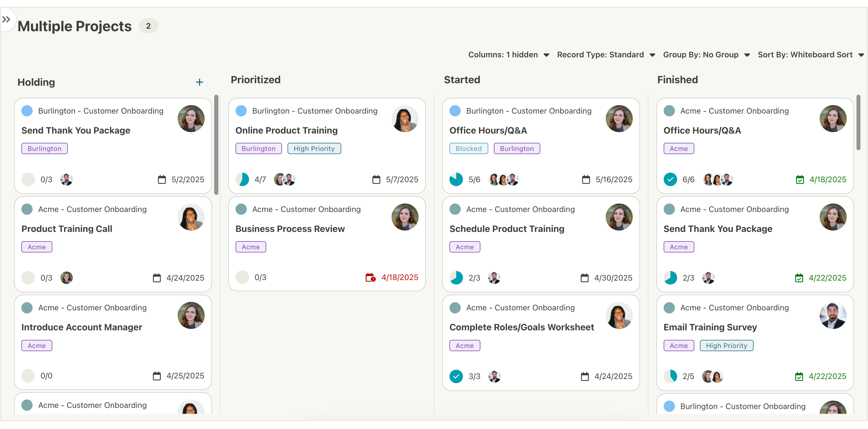The width and height of the screenshot is (868, 429).
Task: Click green calendar icon dated 4/18/2025
Action: point(800,180)
